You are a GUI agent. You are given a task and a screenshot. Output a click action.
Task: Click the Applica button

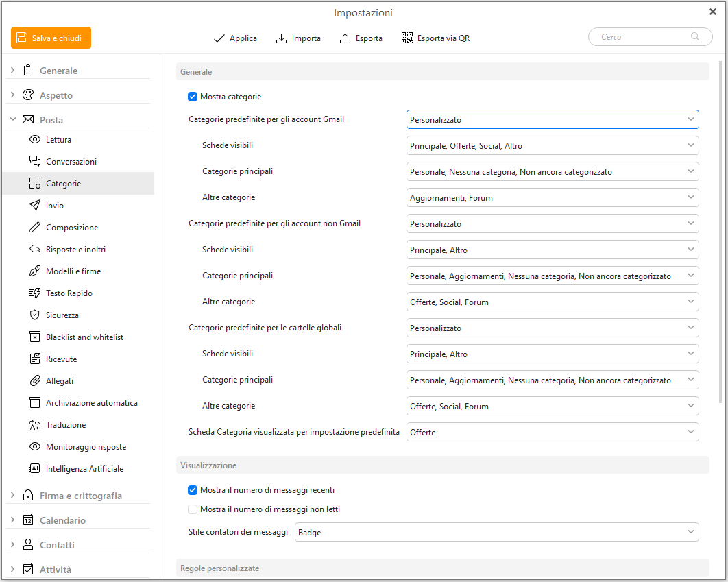(x=235, y=38)
